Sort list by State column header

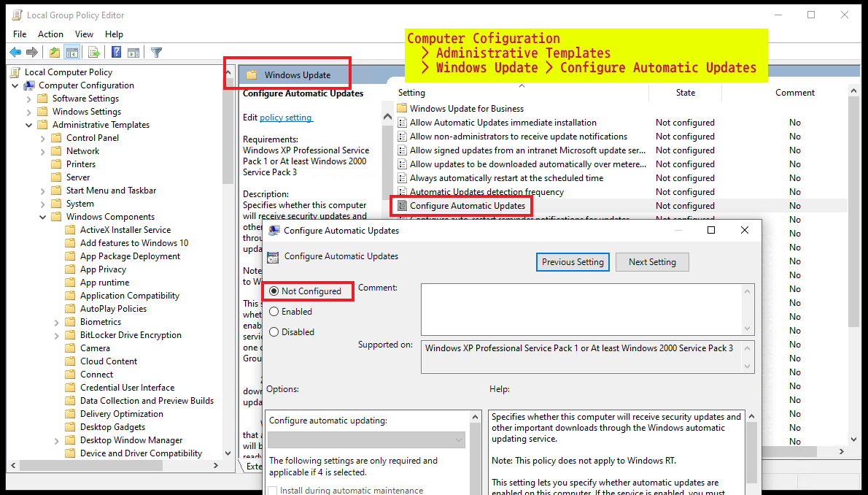click(x=686, y=93)
